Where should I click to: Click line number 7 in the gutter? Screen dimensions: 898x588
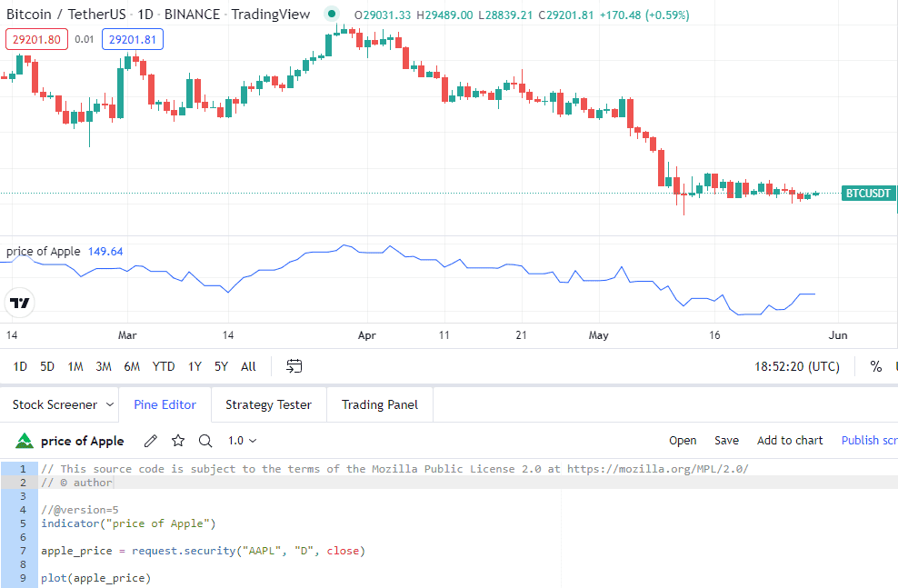pos(23,551)
